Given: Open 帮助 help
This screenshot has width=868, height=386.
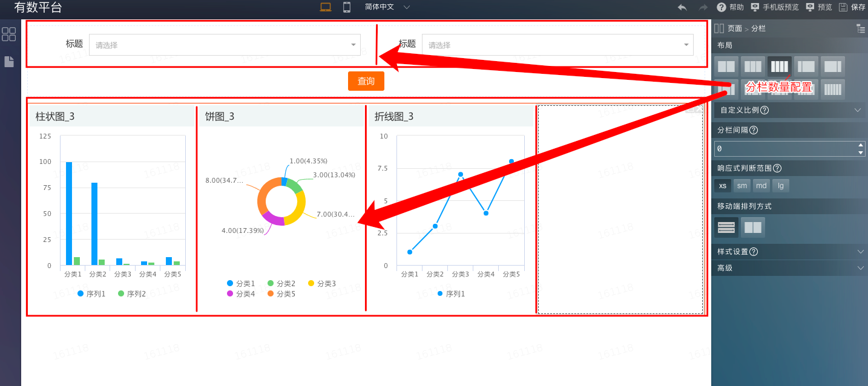Looking at the screenshot, I should coord(731,7).
